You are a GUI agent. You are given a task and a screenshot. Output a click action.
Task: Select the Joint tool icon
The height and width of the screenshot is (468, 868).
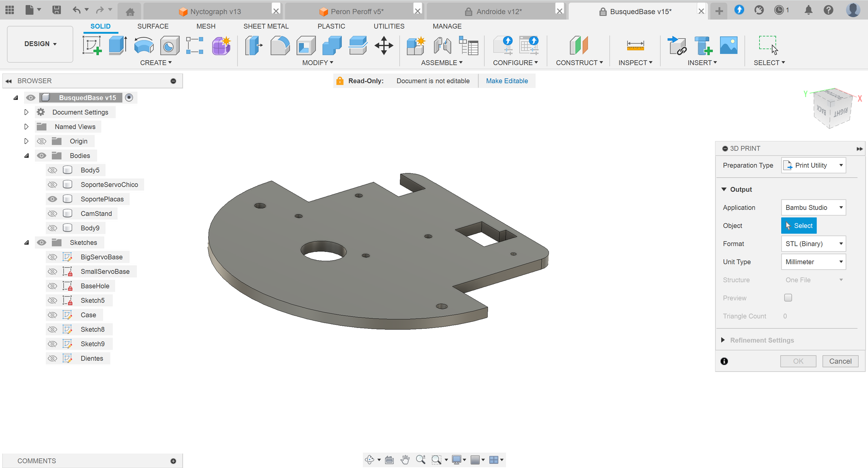(x=442, y=46)
